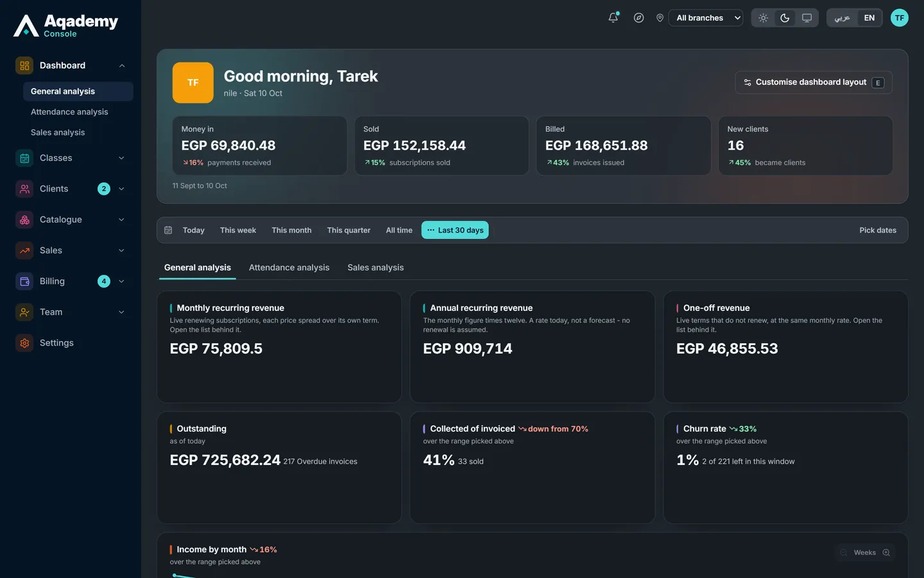Click the zoom-in icon next to Weeks
924x578 pixels.
(886, 552)
